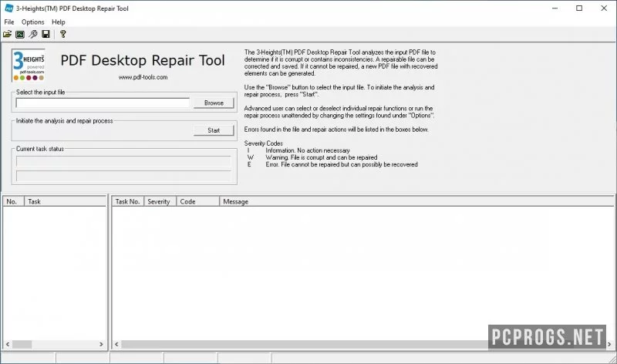Open the Options menu
The width and height of the screenshot is (617, 364).
click(32, 22)
